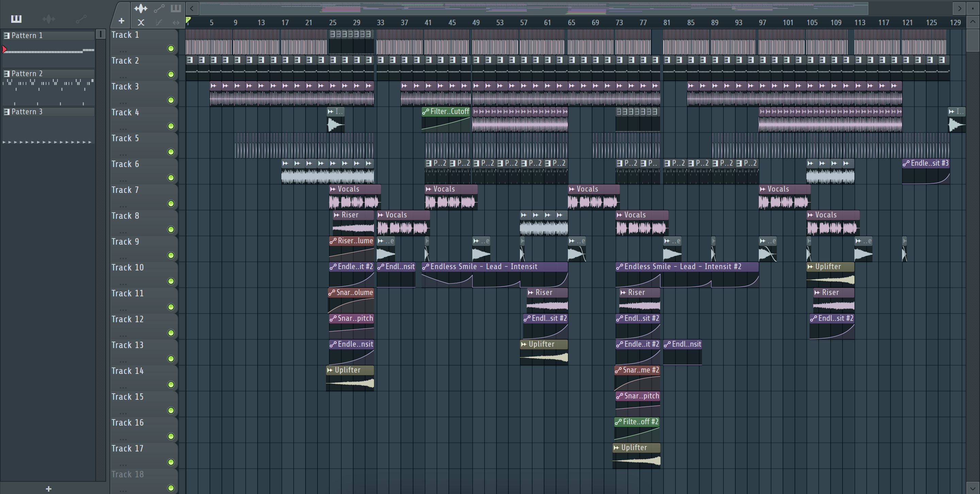Screen dimensions: 980x494
Task: Select the Endl..nsit clip on Track 13
Action: click(x=683, y=352)
